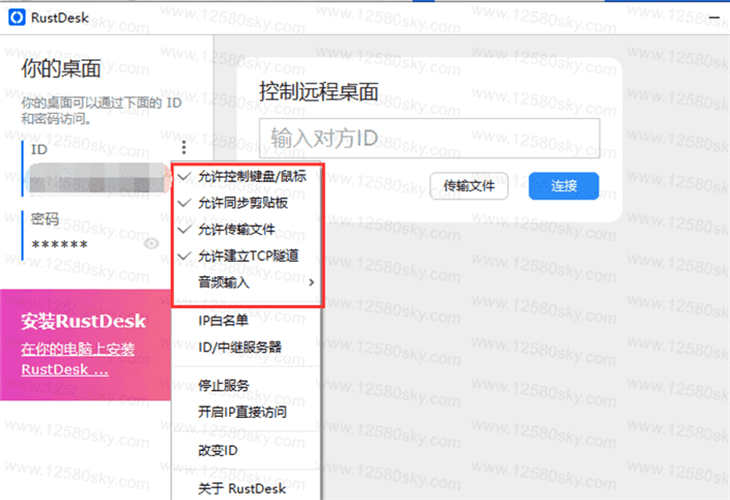Open the three-dot menu beside ID
The image size is (730, 500).
click(184, 148)
